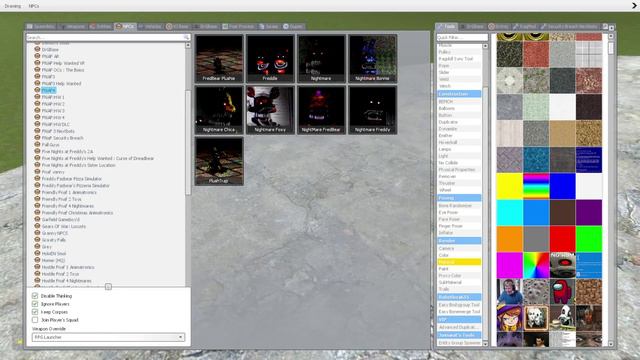Click the icon beside Fnaf Vanny

[x=37, y=171]
